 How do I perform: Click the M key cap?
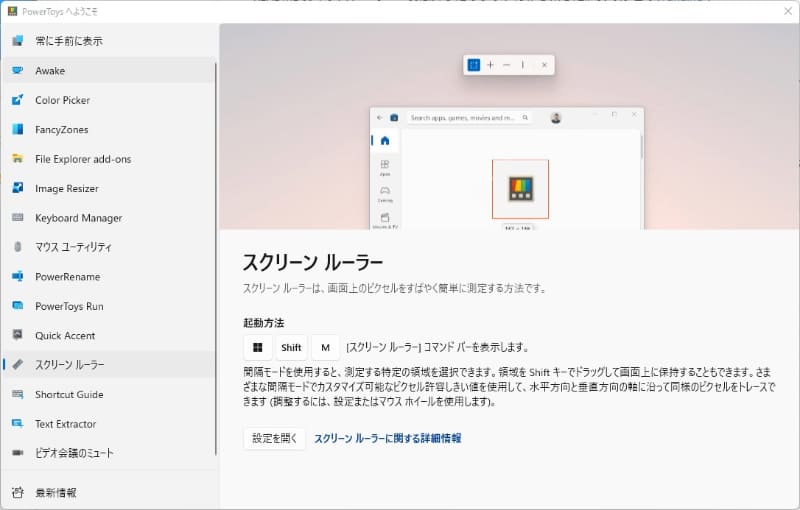[326, 347]
